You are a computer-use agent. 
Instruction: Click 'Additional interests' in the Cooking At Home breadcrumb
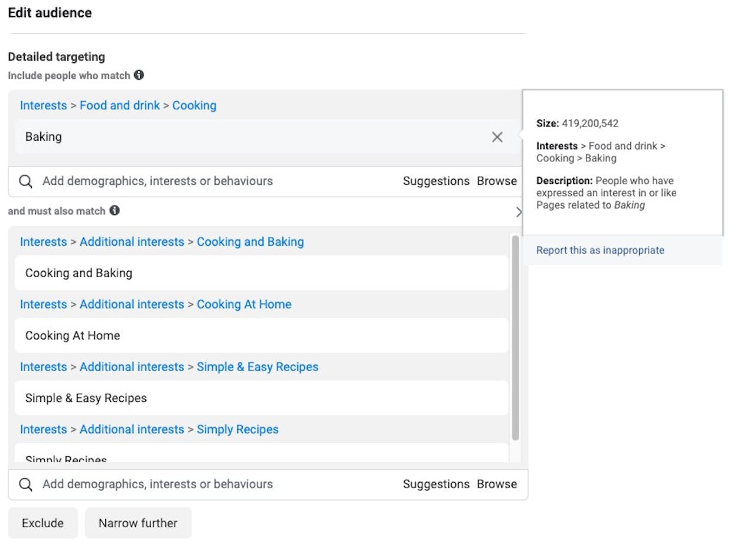point(132,305)
